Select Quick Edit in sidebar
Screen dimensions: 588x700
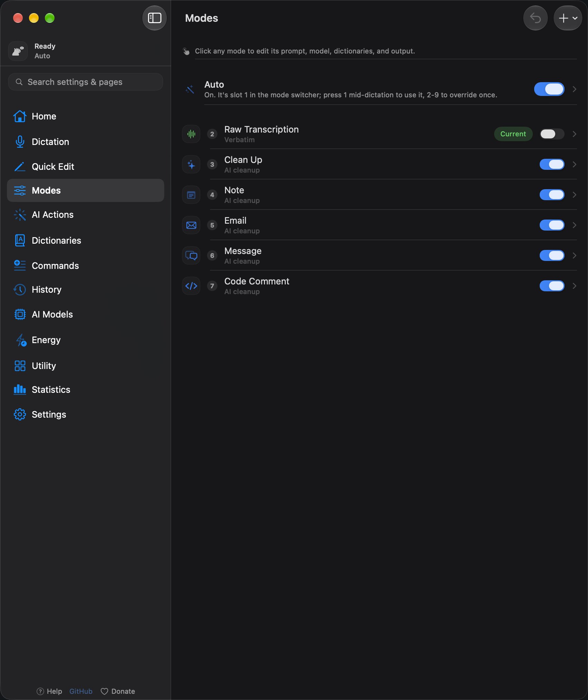tap(86, 167)
